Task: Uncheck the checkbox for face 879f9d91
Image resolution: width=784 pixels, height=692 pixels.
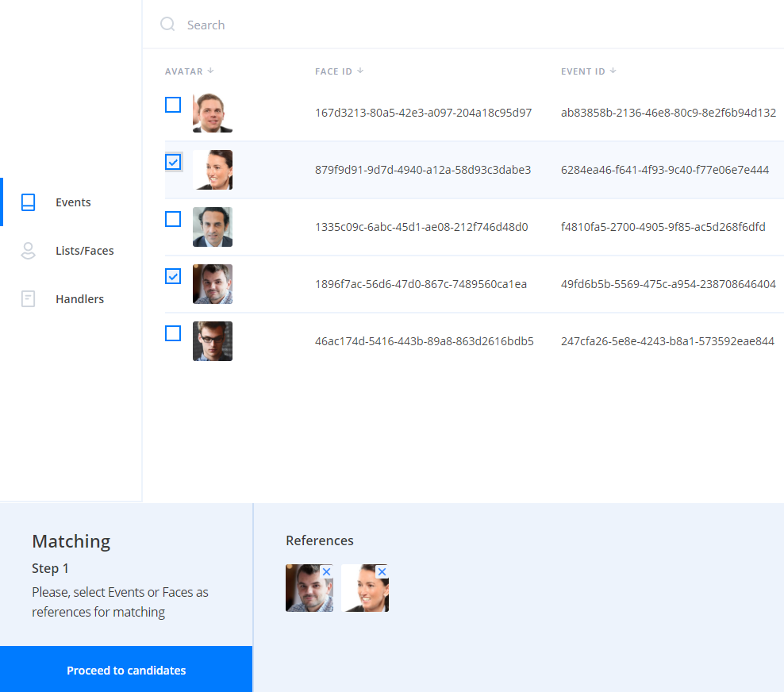Action: tap(172, 161)
